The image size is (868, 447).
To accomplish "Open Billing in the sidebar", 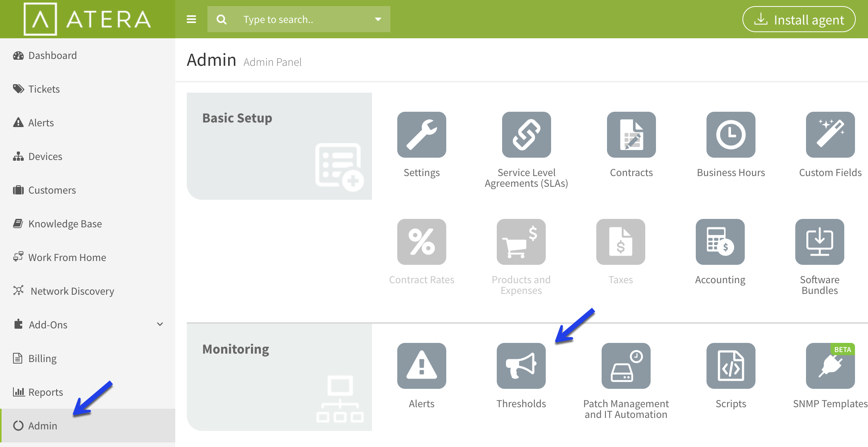I will tap(88, 359).
